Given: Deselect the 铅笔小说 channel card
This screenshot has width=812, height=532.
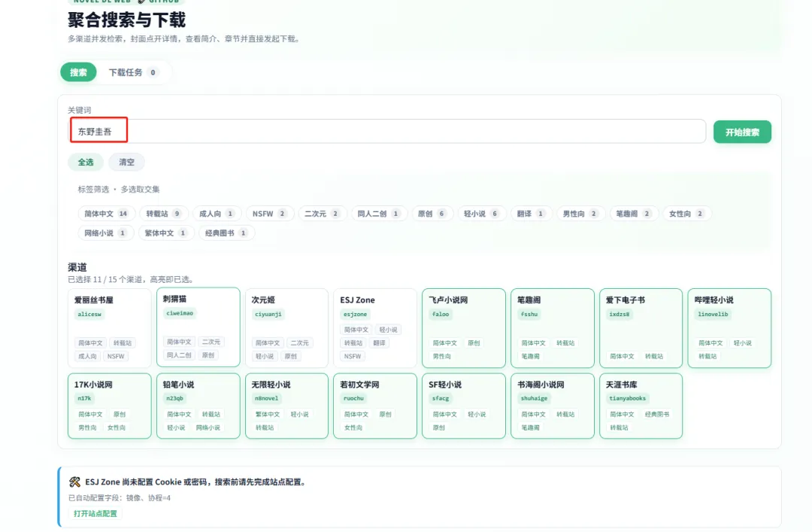Looking at the screenshot, I should [198, 406].
